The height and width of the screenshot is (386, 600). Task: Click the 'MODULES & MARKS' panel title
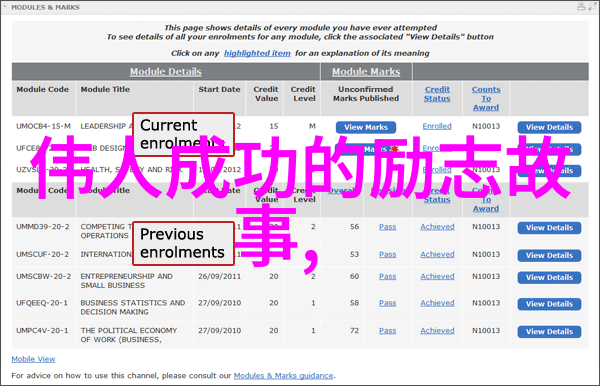pos(45,7)
